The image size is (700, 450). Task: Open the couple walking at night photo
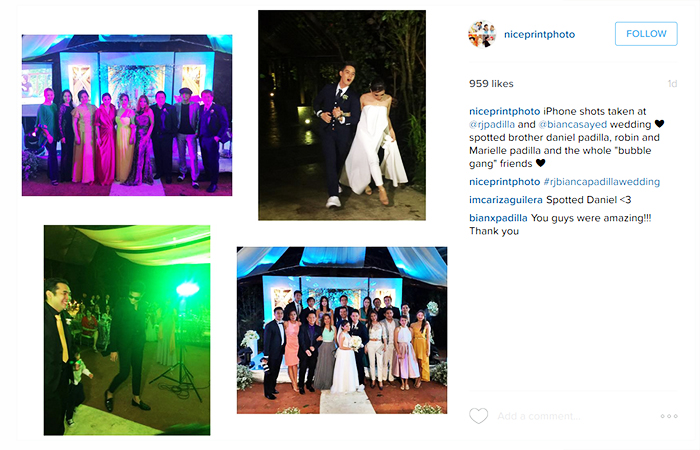342,115
